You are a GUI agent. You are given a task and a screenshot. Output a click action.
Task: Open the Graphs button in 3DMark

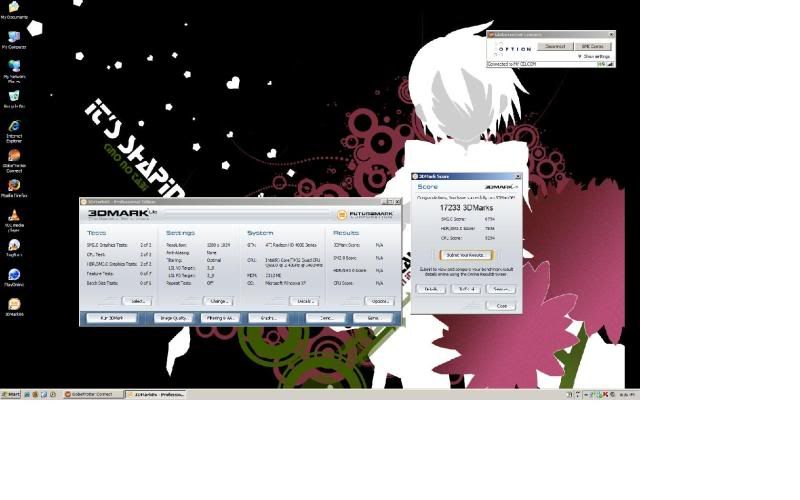(268, 318)
